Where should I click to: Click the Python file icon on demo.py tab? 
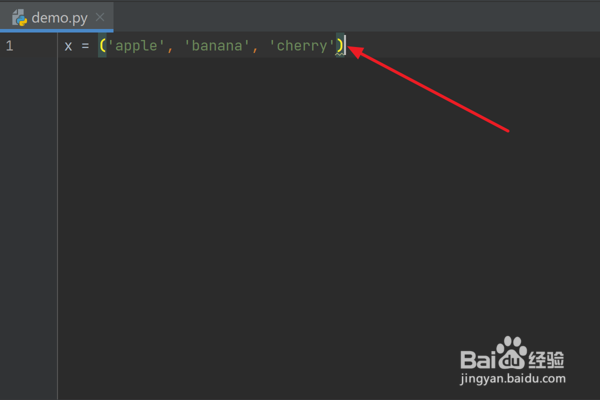[19, 18]
